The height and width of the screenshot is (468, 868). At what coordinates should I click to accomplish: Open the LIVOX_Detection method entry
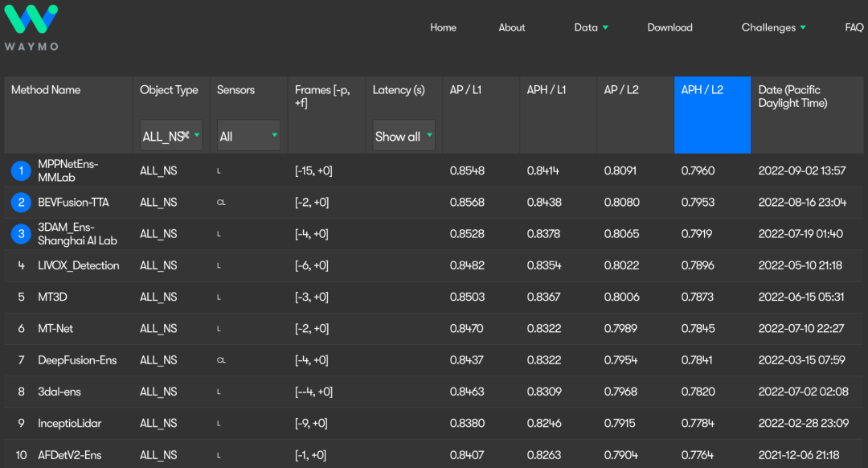pyautogui.click(x=78, y=265)
